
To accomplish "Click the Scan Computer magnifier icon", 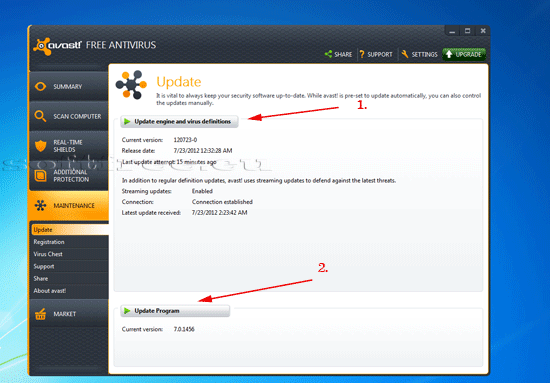I will click(40, 116).
